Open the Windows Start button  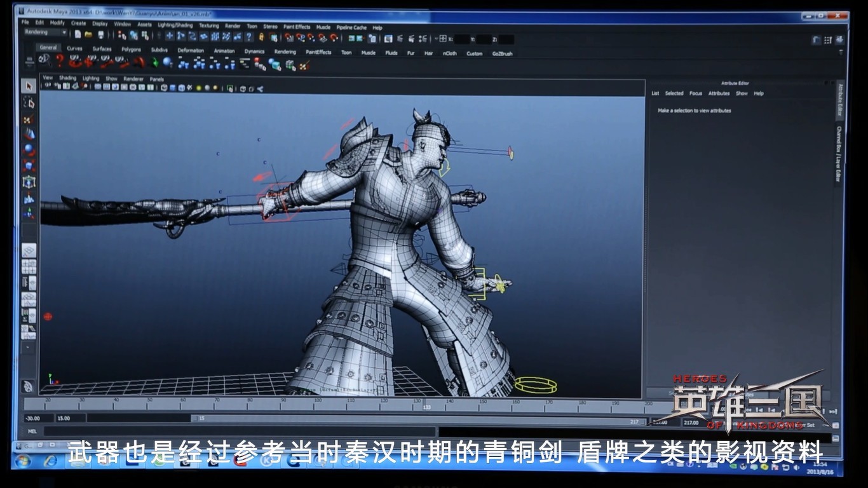click(24, 461)
